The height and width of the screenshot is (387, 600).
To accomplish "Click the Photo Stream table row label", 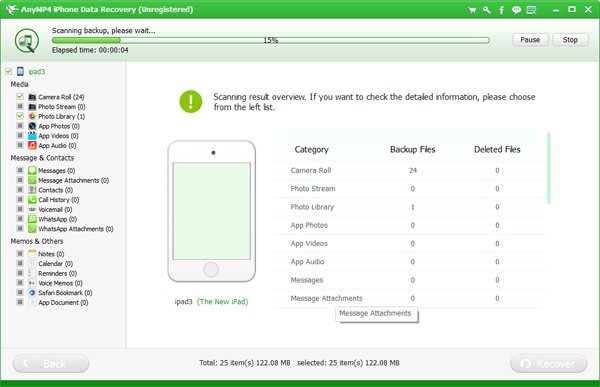I will pos(313,189).
